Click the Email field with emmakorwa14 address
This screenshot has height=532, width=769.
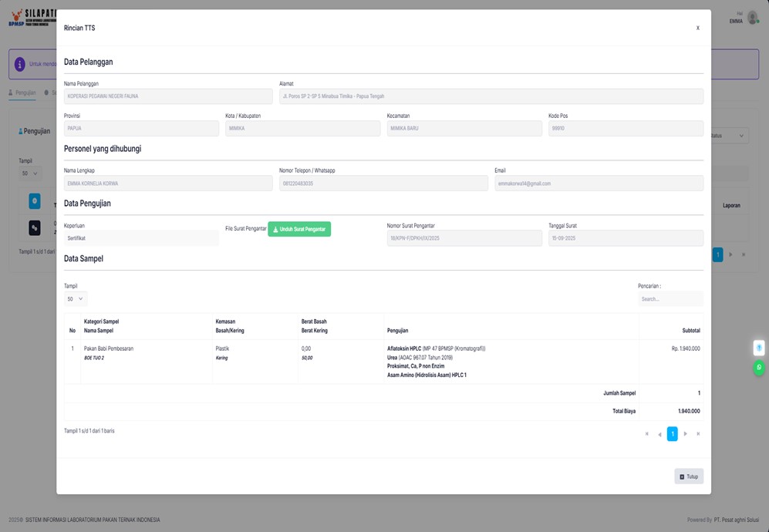[x=599, y=184]
